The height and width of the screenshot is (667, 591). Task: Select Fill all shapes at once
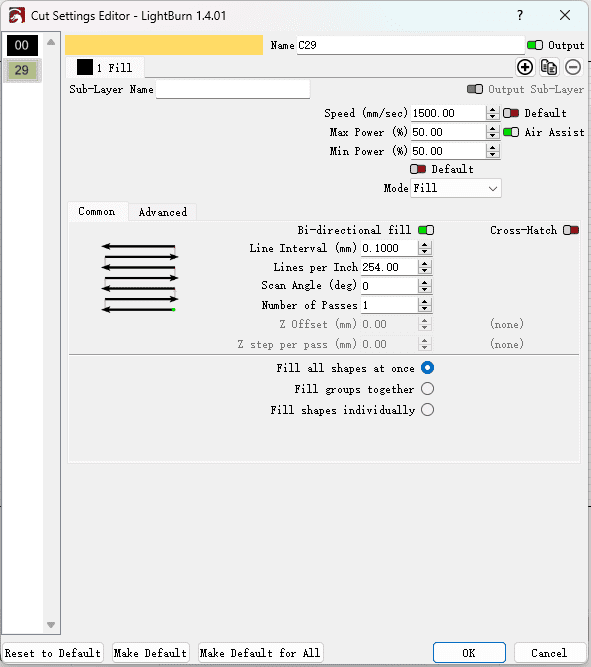[x=428, y=368]
